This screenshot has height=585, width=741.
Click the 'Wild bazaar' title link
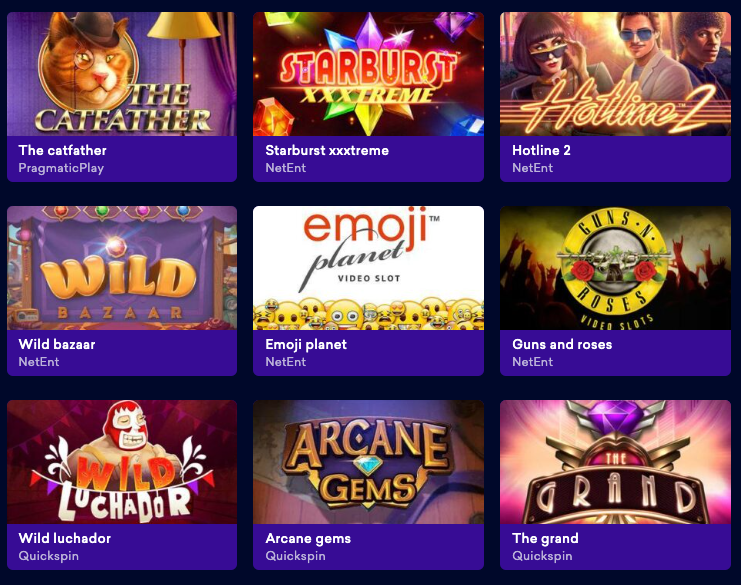tap(57, 344)
